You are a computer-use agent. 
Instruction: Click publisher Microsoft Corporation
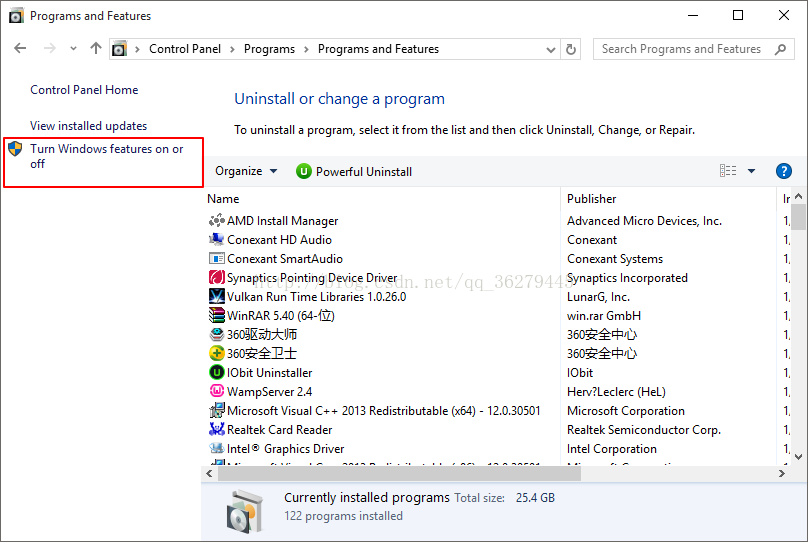[x=626, y=411]
